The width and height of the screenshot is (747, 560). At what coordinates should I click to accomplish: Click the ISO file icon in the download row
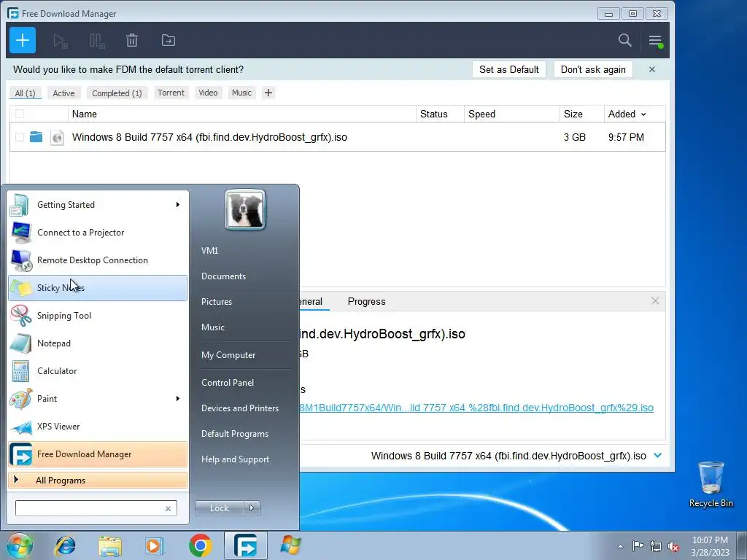tap(57, 137)
